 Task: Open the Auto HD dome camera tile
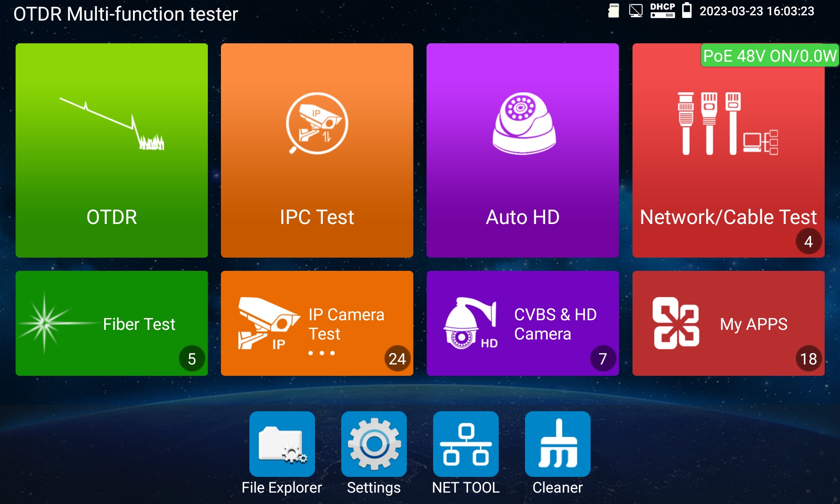[x=522, y=150]
